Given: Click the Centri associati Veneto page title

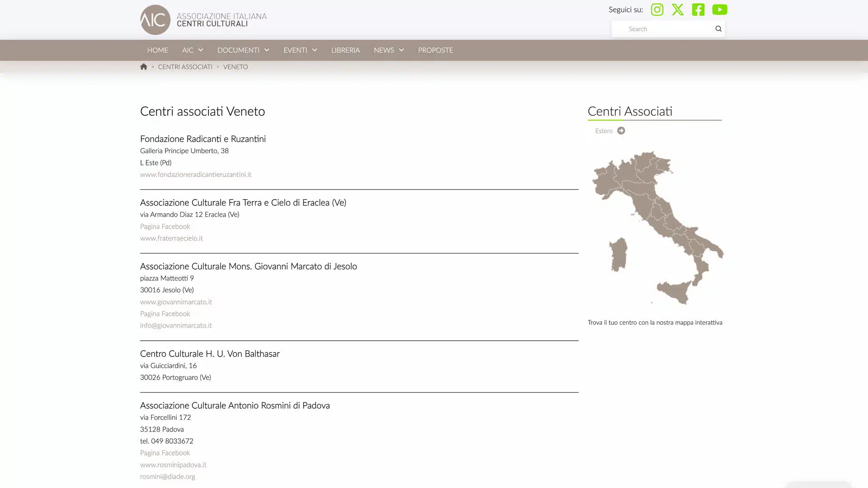Looking at the screenshot, I should tap(203, 111).
